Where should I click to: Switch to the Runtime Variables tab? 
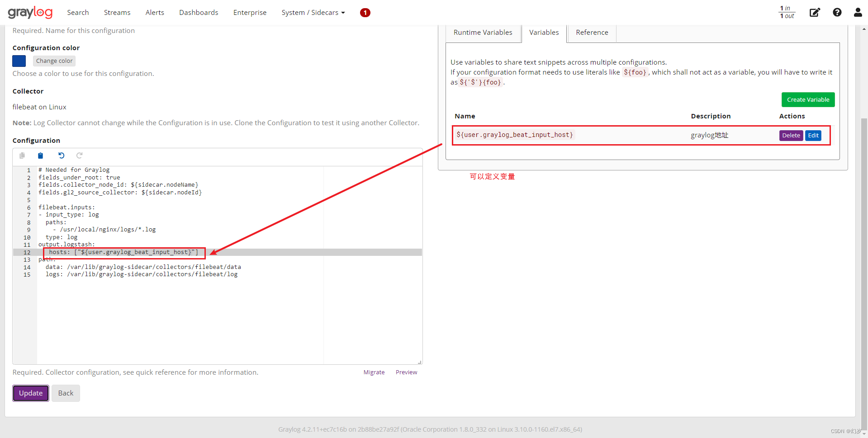(x=483, y=32)
